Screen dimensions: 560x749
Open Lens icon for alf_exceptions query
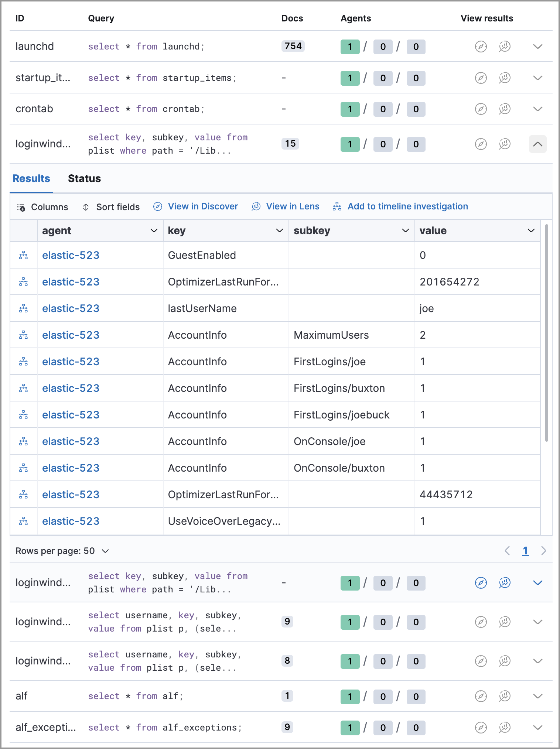point(505,728)
